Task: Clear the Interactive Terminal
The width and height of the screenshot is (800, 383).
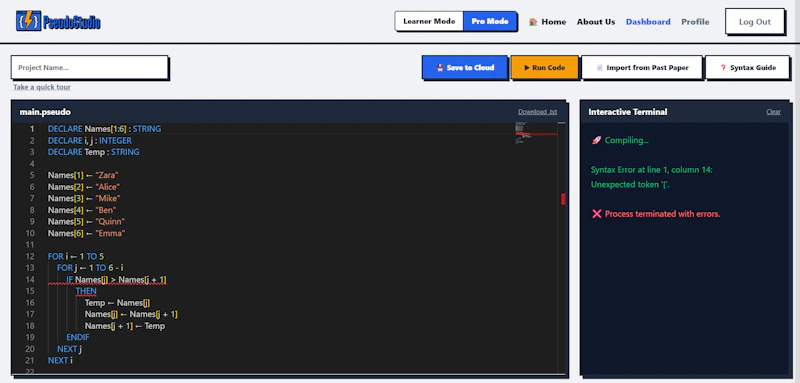Action: 773,112
